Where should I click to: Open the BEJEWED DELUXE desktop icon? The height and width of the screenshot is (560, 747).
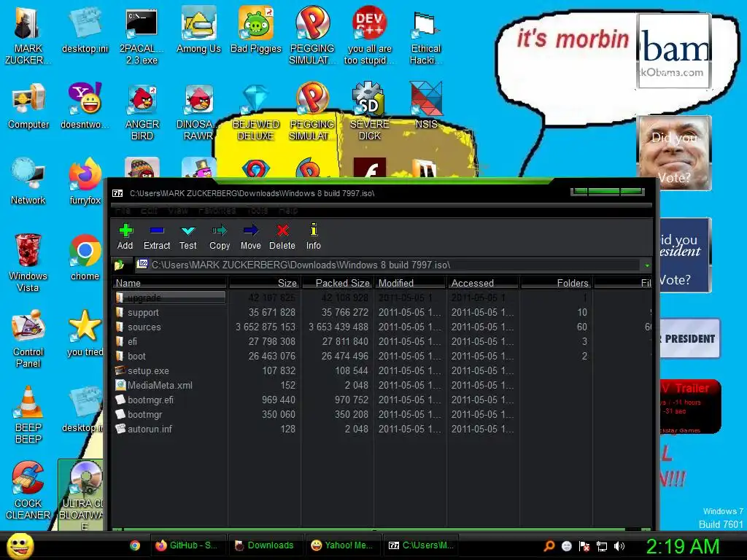(256, 112)
